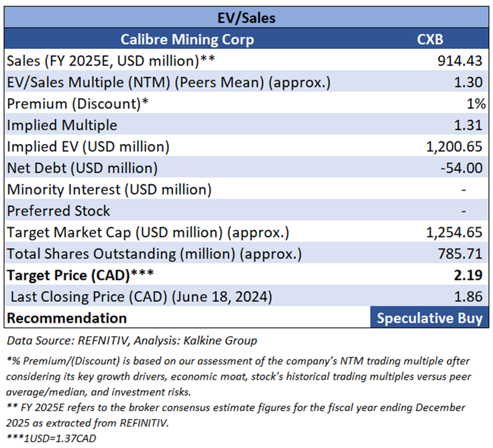Click the CXB ticker header cell
The height and width of the screenshot is (448, 493).
(429, 40)
